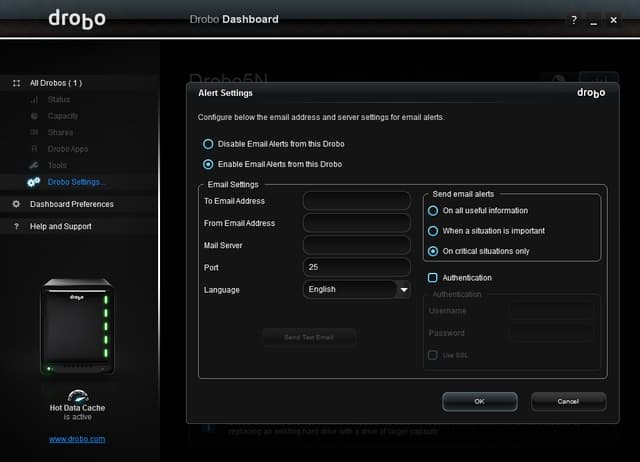This screenshot has width=640, height=462.
Task: Click the Help and Support question icon
Action: (16, 226)
